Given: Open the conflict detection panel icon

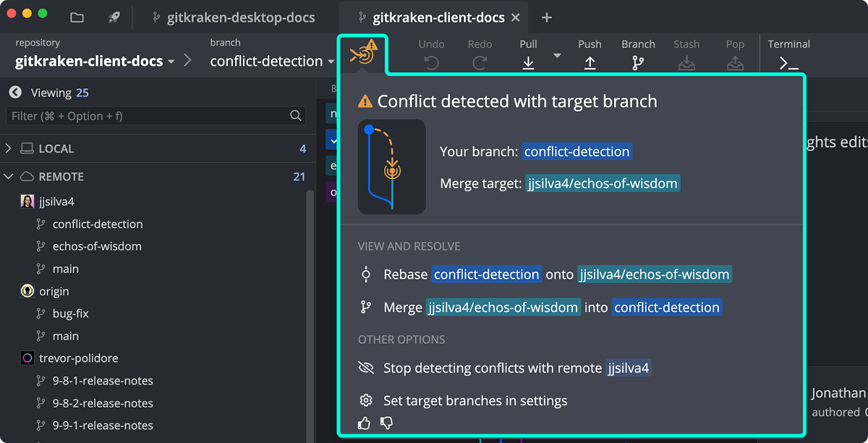Looking at the screenshot, I should (363, 54).
